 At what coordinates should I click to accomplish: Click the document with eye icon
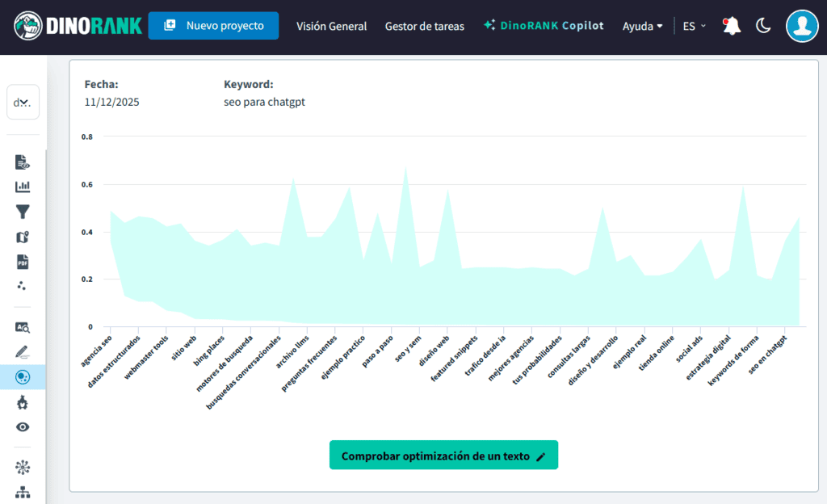click(23, 162)
